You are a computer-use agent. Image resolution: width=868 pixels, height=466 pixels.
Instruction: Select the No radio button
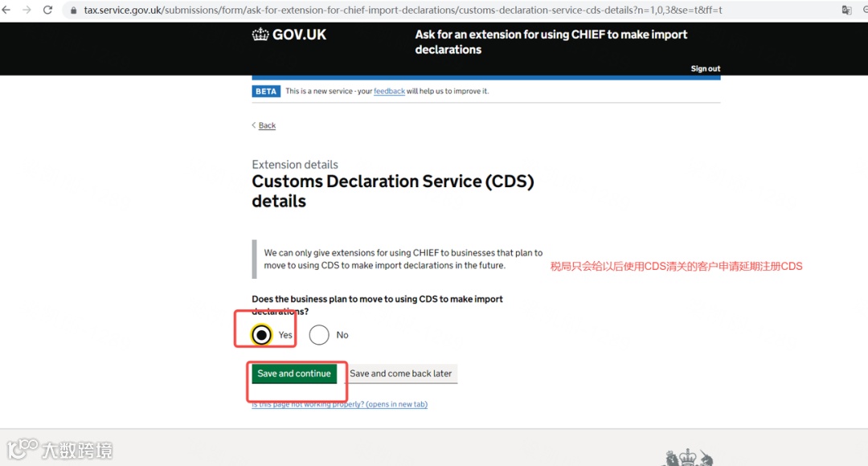(319, 335)
